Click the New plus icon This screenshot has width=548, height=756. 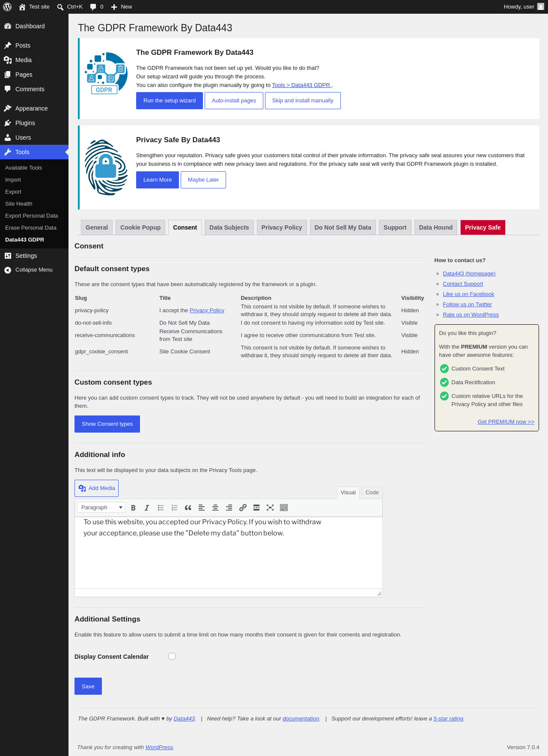[x=114, y=7]
